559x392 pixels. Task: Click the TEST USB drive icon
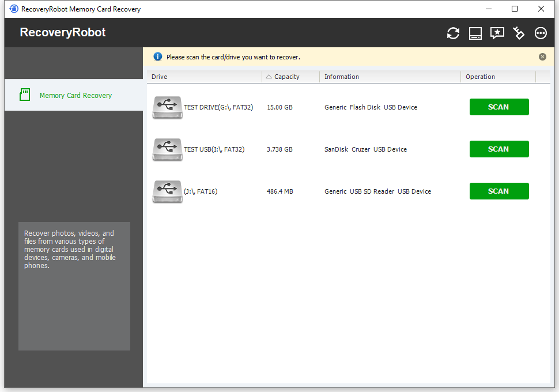167,149
